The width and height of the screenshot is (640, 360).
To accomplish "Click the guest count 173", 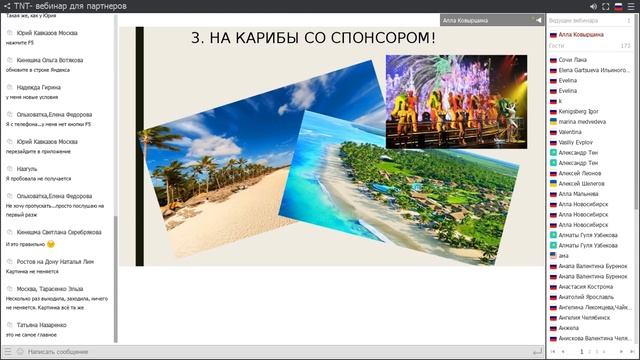I will pyautogui.click(x=625, y=46).
